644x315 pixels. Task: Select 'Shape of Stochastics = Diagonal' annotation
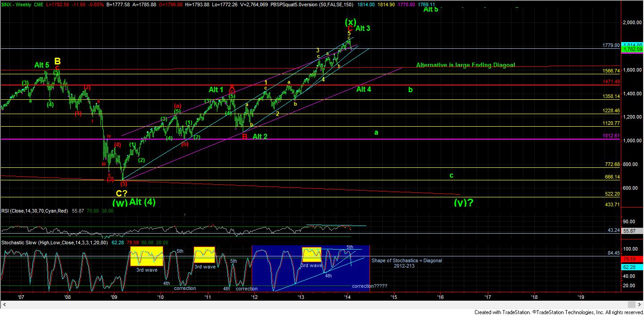point(407,260)
